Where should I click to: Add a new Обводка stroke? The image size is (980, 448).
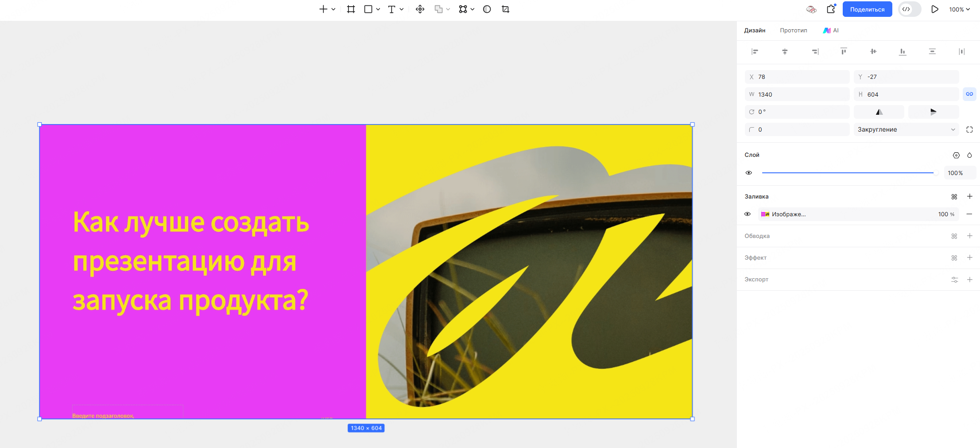click(x=969, y=236)
